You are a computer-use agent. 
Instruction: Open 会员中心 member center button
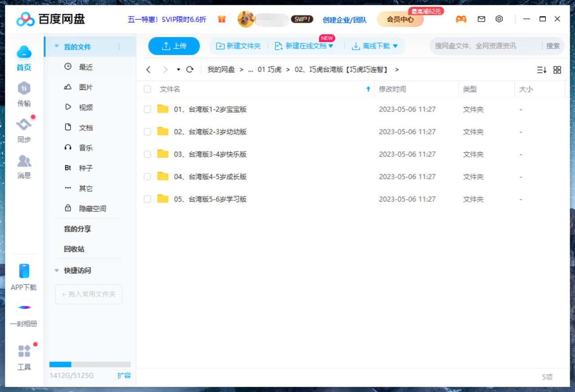coord(400,19)
